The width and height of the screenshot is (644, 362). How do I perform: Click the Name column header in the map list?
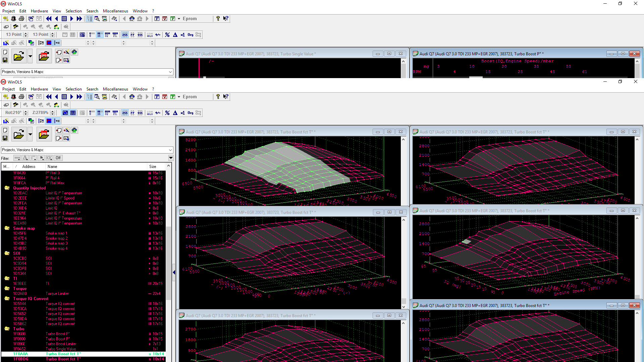pyautogui.click(x=52, y=167)
